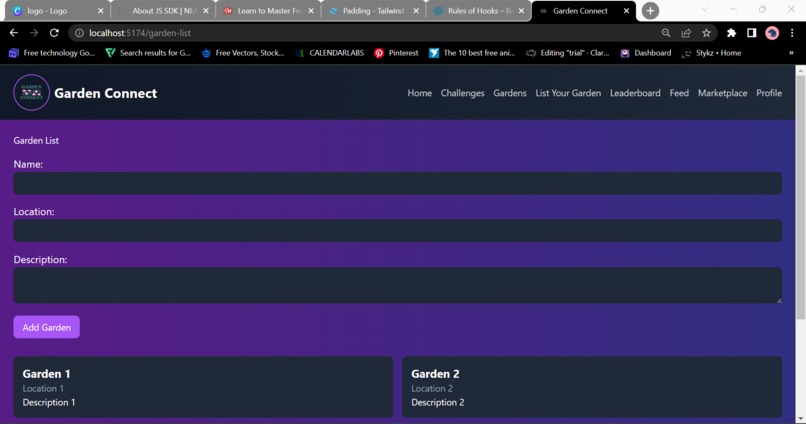The width and height of the screenshot is (806, 424).
Task: Click the Location 1 text
Action: (x=43, y=389)
